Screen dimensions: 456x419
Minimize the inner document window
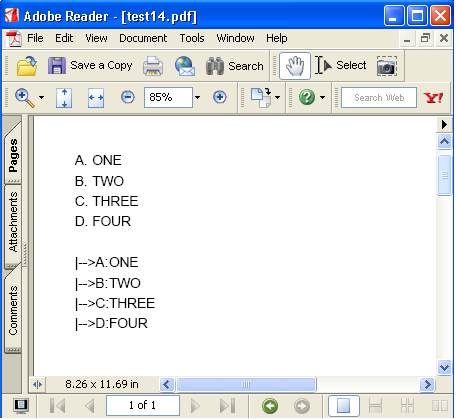pyautogui.click(x=407, y=38)
